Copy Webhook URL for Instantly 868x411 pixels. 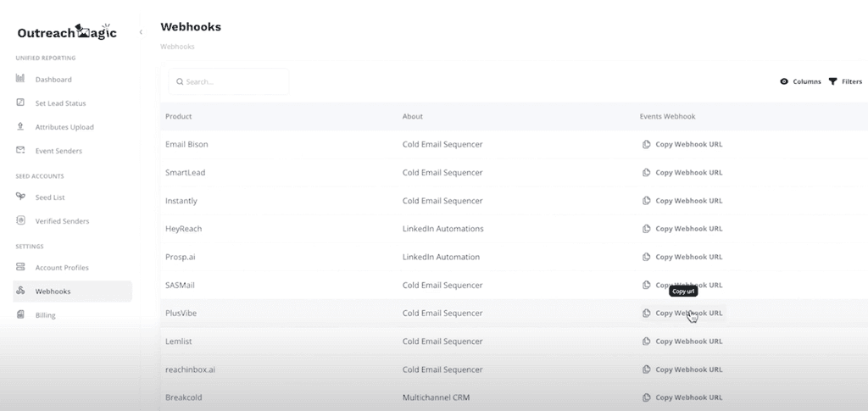pos(682,201)
